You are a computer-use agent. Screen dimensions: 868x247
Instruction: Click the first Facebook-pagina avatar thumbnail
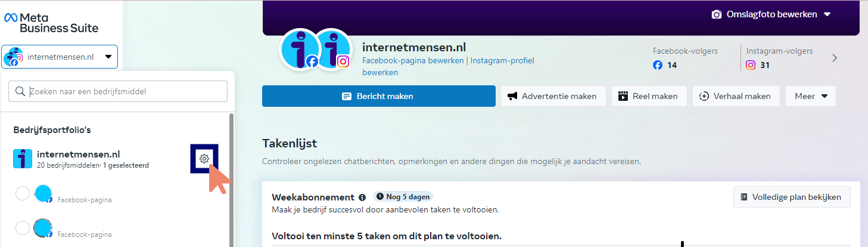point(43,194)
